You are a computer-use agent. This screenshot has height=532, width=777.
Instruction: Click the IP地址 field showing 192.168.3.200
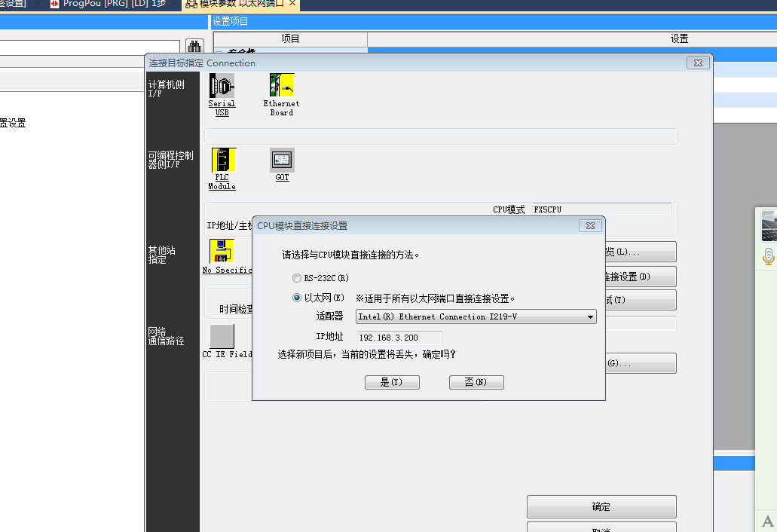399,338
